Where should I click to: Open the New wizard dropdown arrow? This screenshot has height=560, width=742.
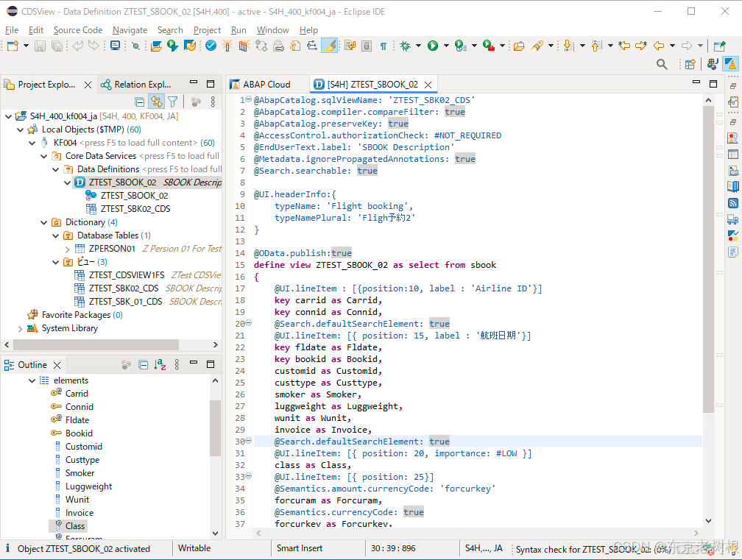pyautogui.click(x=26, y=46)
